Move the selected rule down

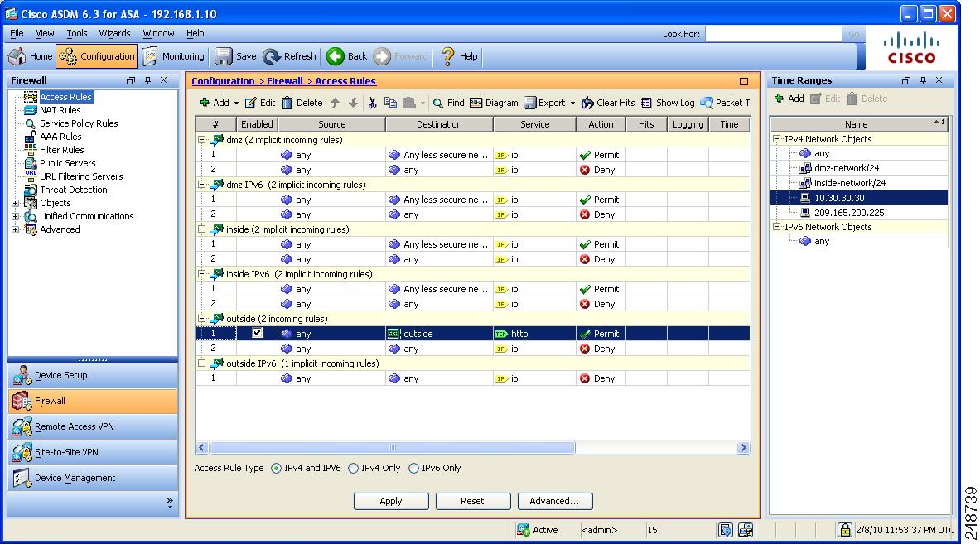click(353, 103)
